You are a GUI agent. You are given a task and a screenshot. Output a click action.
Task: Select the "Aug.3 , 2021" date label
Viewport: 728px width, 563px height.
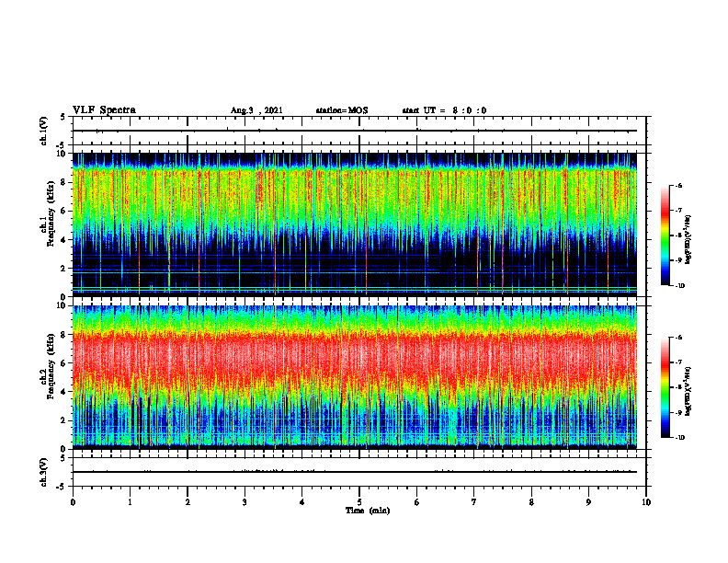tap(256, 110)
